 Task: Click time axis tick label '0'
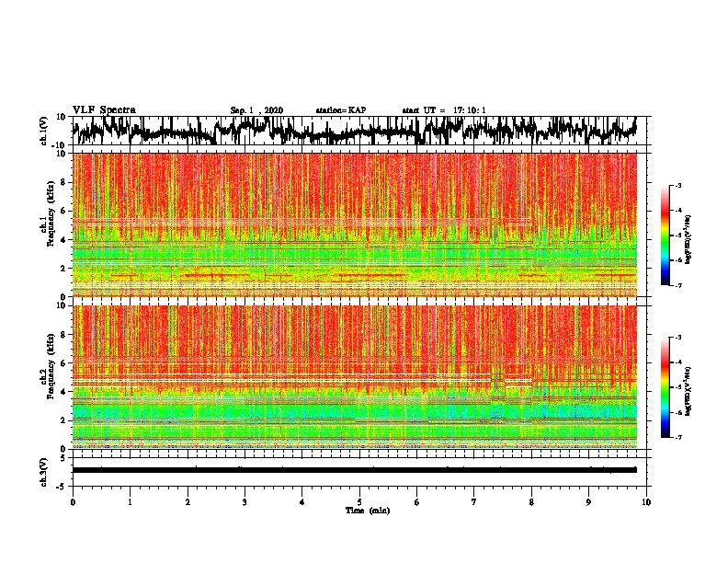[73, 502]
